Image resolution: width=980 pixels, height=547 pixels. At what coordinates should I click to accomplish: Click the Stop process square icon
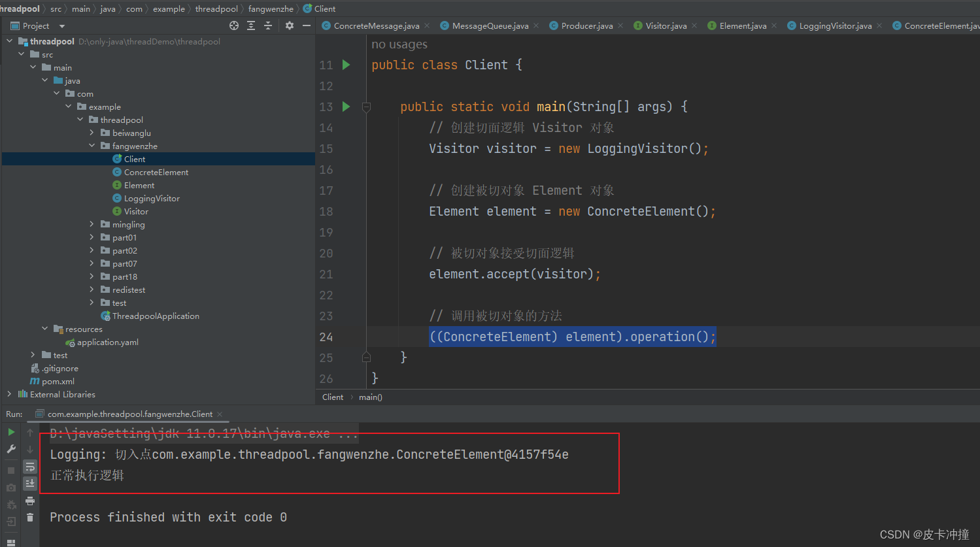[x=11, y=471]
